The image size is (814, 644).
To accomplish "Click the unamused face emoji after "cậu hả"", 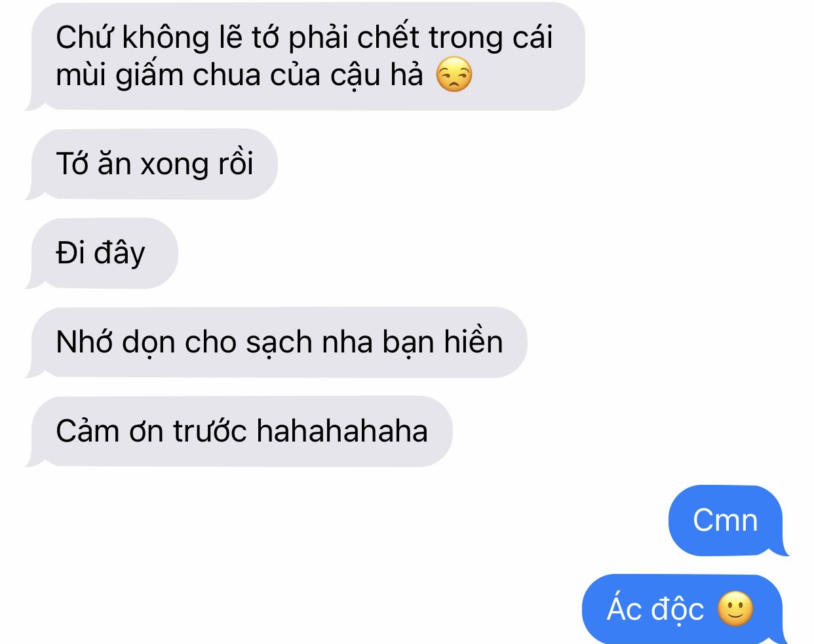I will 454,75.
